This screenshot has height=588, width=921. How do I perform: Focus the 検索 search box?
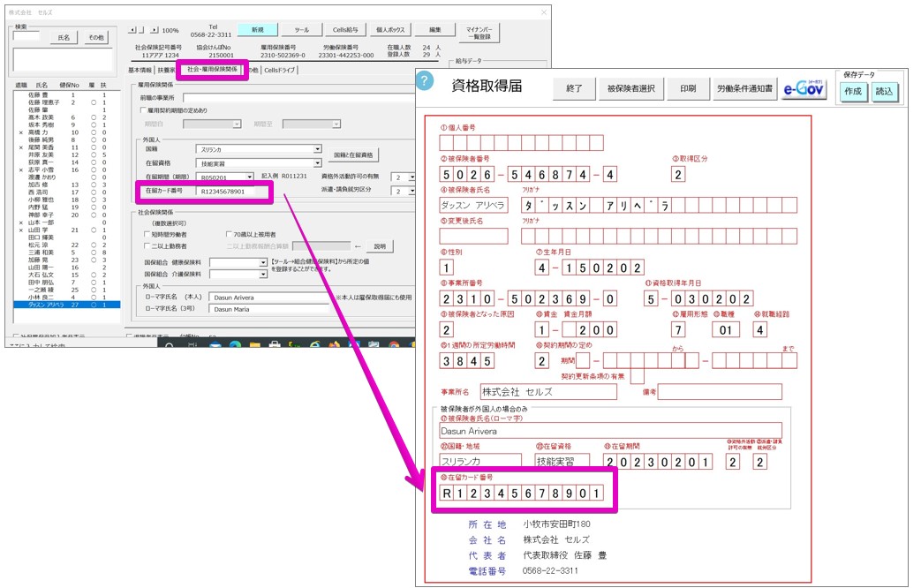click(26, 36)
